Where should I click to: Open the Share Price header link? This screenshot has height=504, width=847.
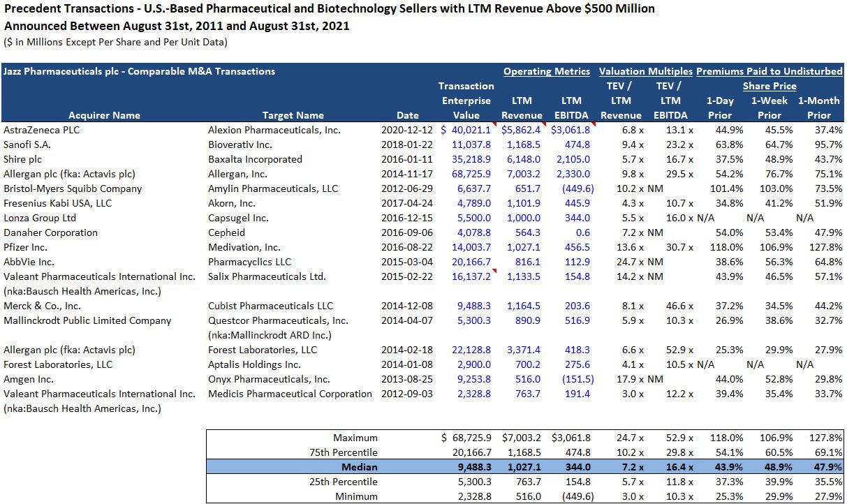(771, 85)
